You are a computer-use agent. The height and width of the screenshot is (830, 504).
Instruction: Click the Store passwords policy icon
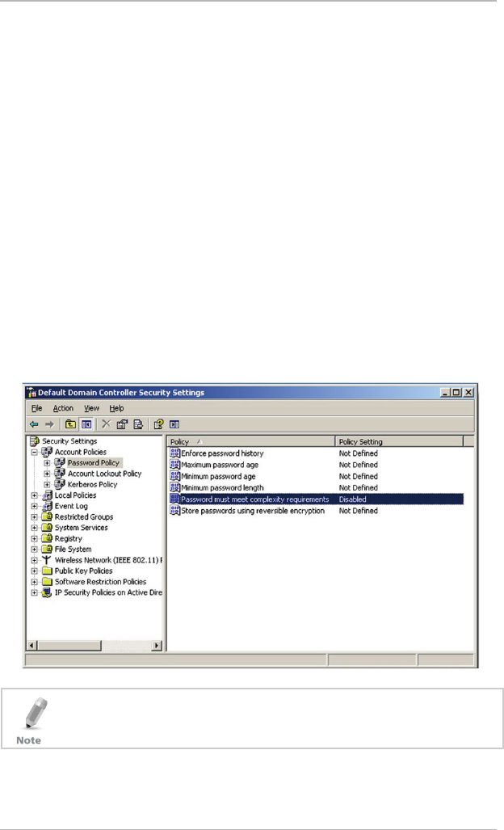coord(175,510)
